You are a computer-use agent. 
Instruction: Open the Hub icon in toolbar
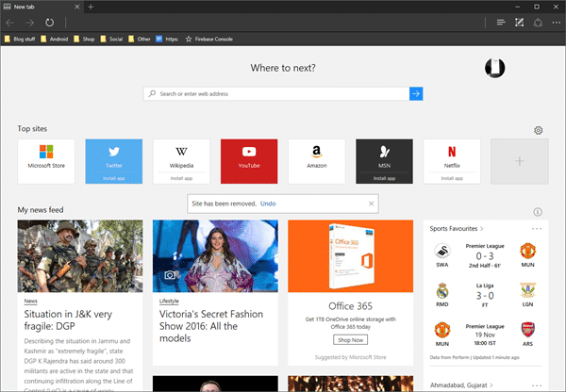pyautogui.click(x=501, y=23)
